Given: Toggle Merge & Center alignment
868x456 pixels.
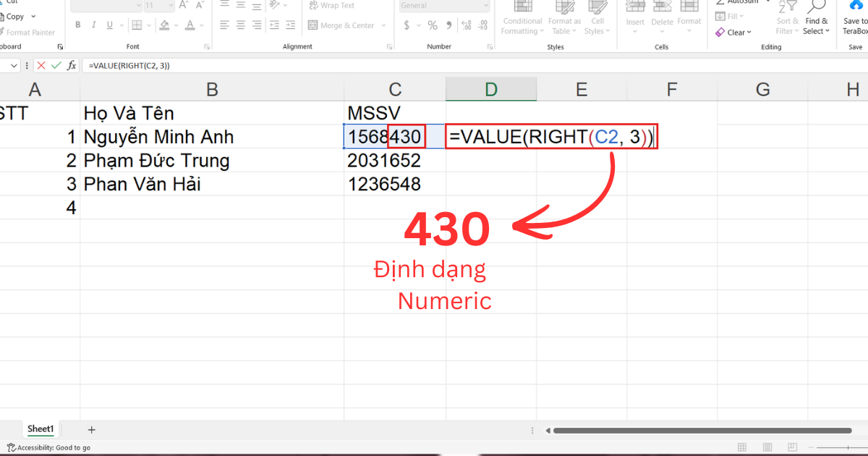Looking at the screenshot, I should tap(342, 25).
